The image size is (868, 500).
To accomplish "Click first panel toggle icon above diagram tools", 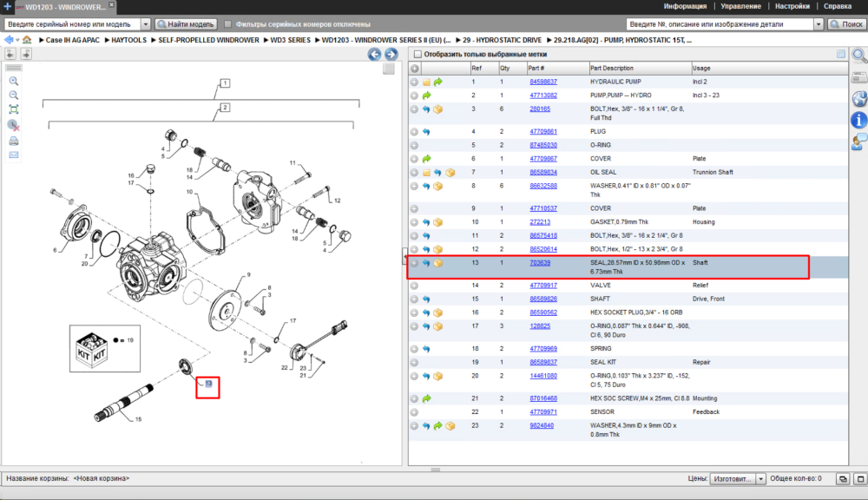I will tap(10, 54).
